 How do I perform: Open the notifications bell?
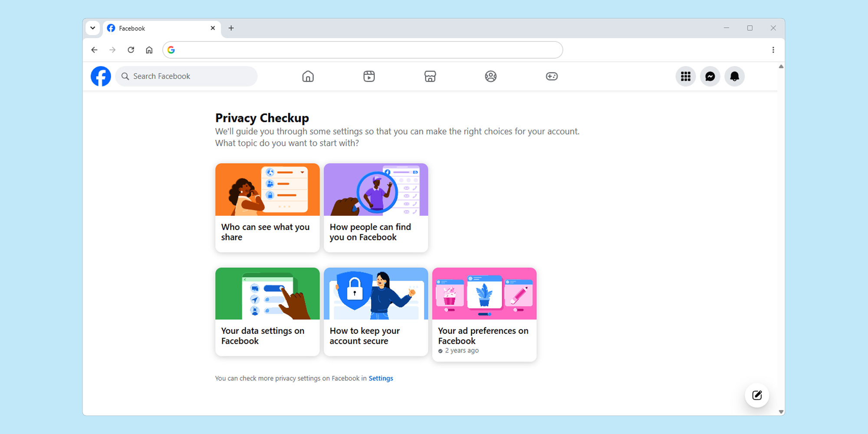point(734,76)
